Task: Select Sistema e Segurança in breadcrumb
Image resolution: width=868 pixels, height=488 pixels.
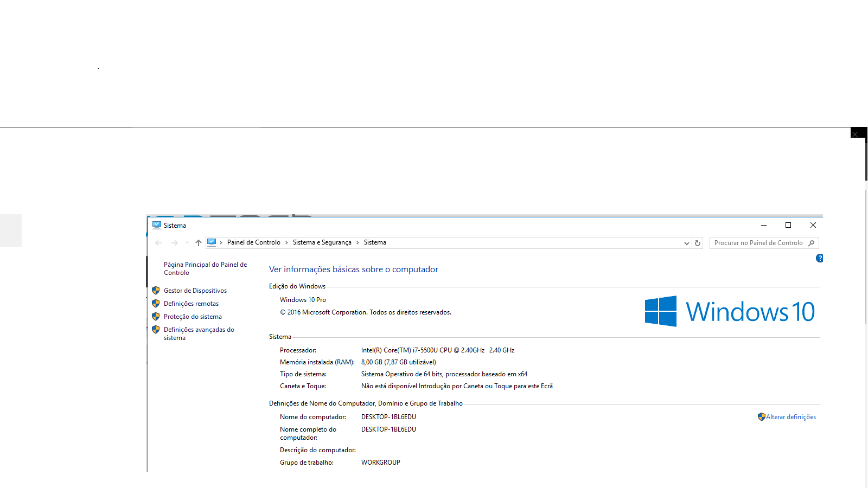Action: click(322, 242)
